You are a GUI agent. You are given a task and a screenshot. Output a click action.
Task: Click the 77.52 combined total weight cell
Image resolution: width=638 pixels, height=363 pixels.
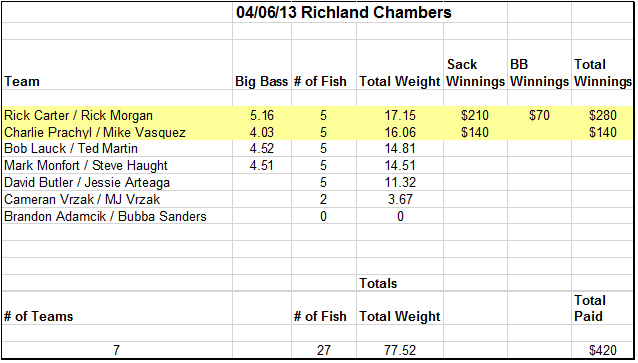pyautogui.click(x=400, y=350)
